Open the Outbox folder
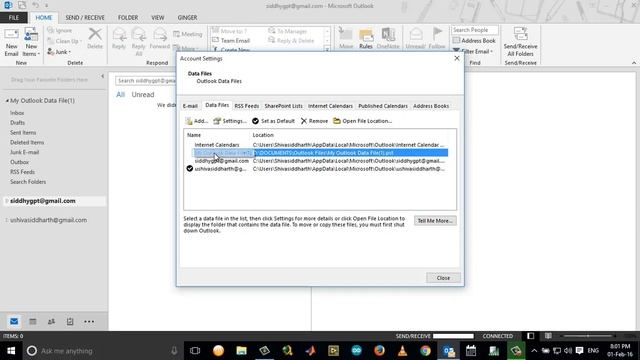The width and height of the screenshot is (640, 360). (19, 162)
